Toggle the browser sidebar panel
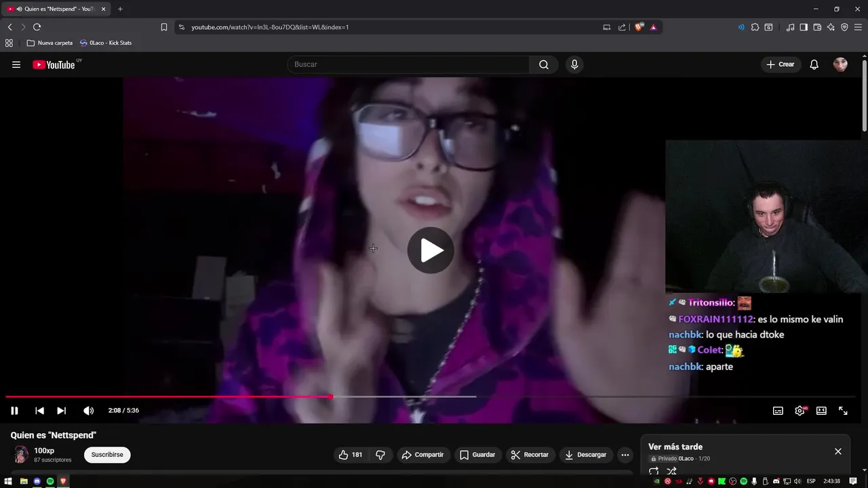Image resolution: width=868 pixels, height=488 pixels. click(804, 27)
